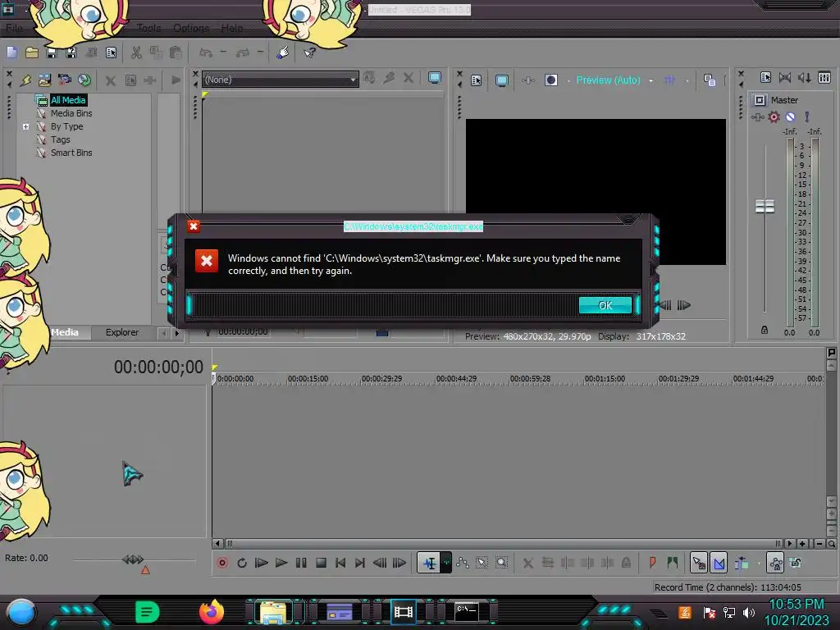Toggle Auto Ripple icon
The image size is (840, 630).
click(742, 563)
